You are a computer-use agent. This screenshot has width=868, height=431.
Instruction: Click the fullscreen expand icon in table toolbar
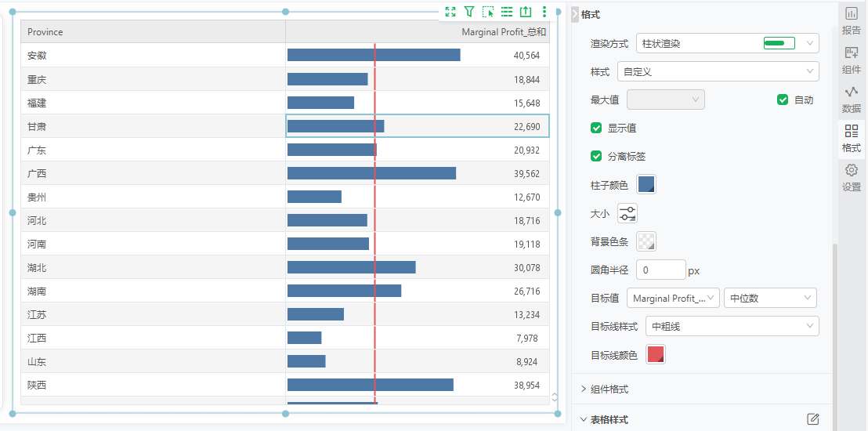450,12
